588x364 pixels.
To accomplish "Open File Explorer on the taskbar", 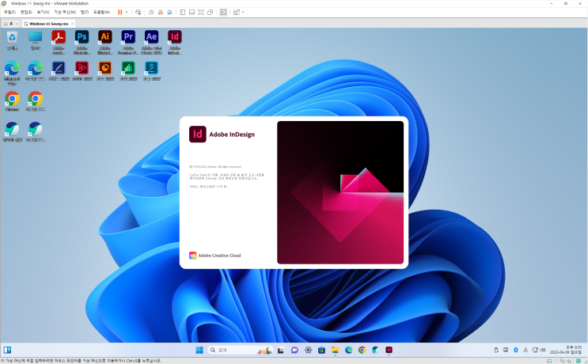I will pos(336,350).
